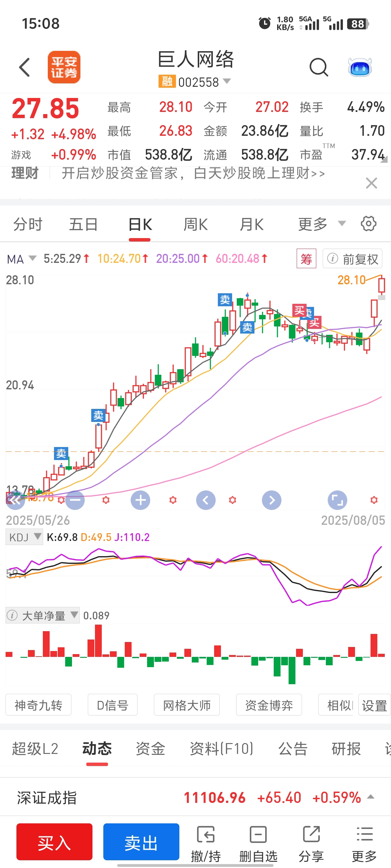The image size is (391, 868).
Task: Open the 资料(F10) tab
Action: tap(221, 749)
